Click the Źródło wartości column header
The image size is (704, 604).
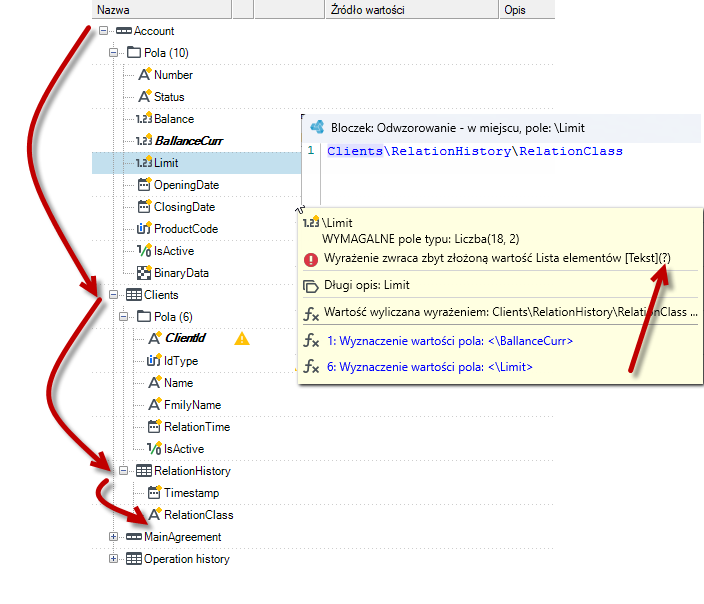(x=412, y=9)
